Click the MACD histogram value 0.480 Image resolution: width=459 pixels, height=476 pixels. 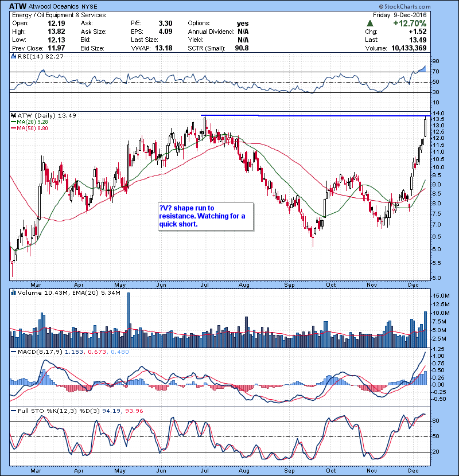(x=120, y=352)
